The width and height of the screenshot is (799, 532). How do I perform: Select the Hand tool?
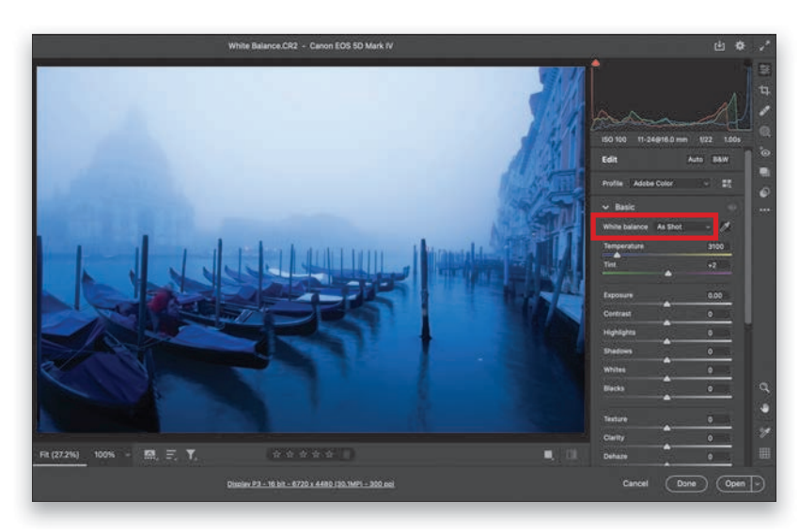pos(764,409)
